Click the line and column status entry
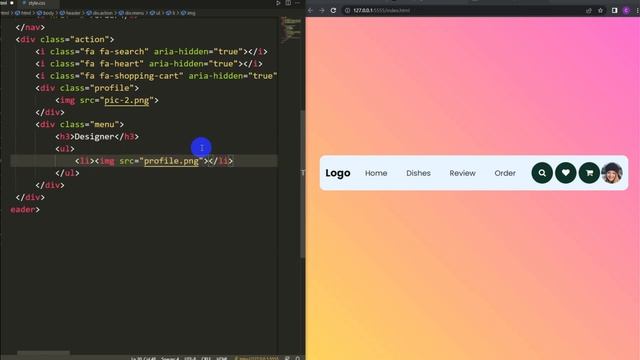 [x=143, y=358]
